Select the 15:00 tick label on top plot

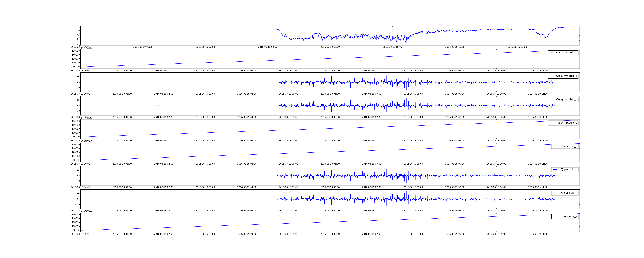click(392, 47)
